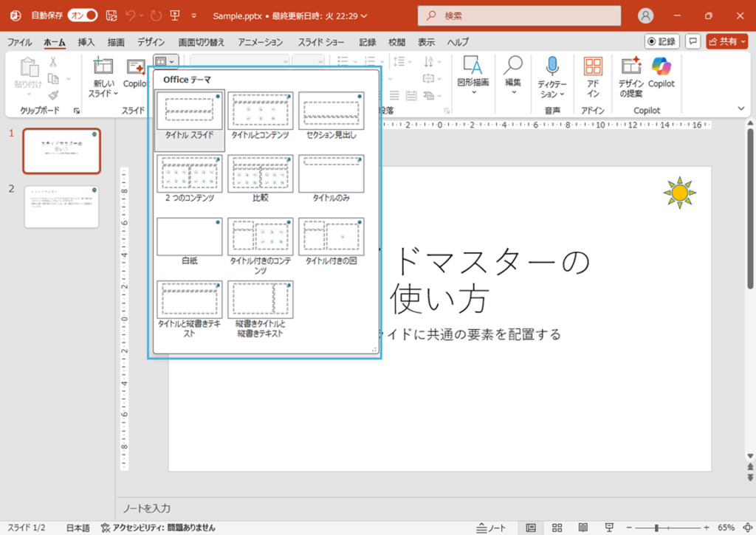
Task: Switch to Slide Sorter view icon
Action: (x=557, y=528)
